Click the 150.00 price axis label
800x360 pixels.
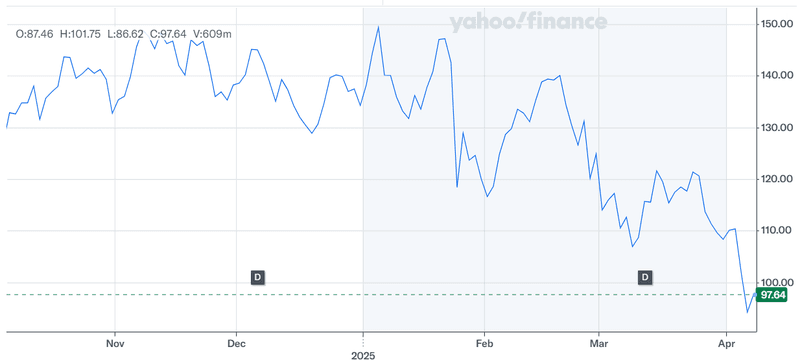777,23
